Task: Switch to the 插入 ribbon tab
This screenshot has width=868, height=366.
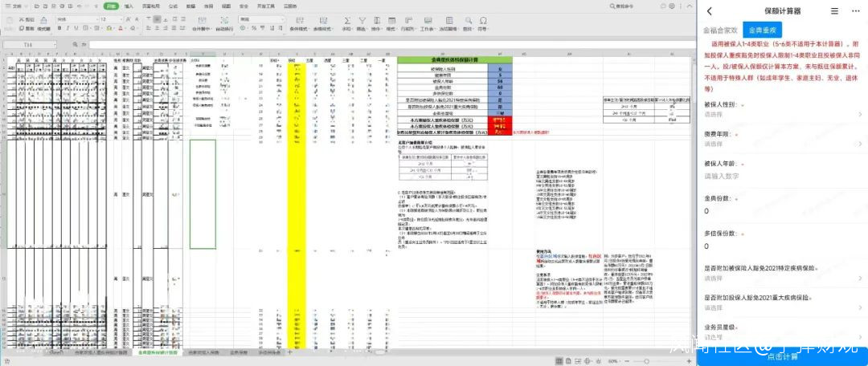Action: 129,6
